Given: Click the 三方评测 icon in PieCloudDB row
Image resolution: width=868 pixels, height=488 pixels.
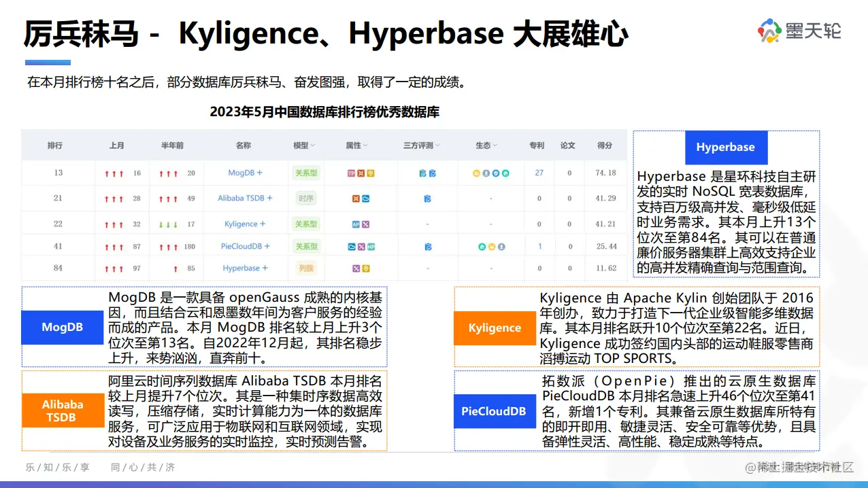Looking at the screenshot, I should pos(428,247).
